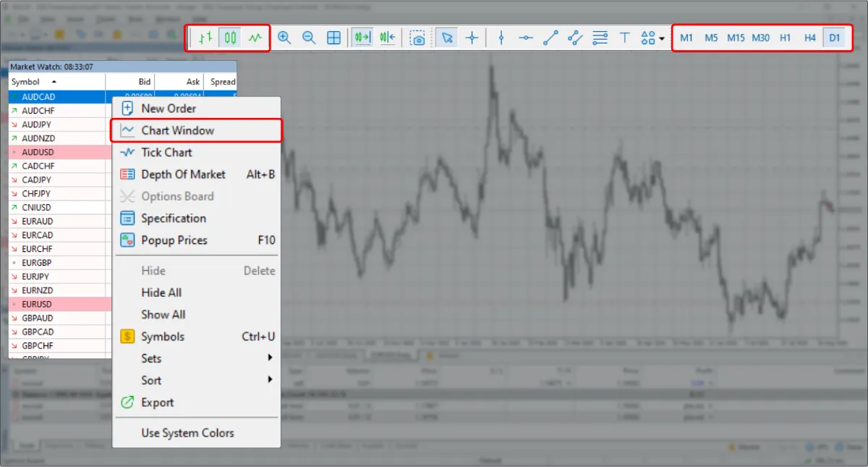Expand the Sort submenu
The width and height of the screenshot is (868, 467).
197,380
